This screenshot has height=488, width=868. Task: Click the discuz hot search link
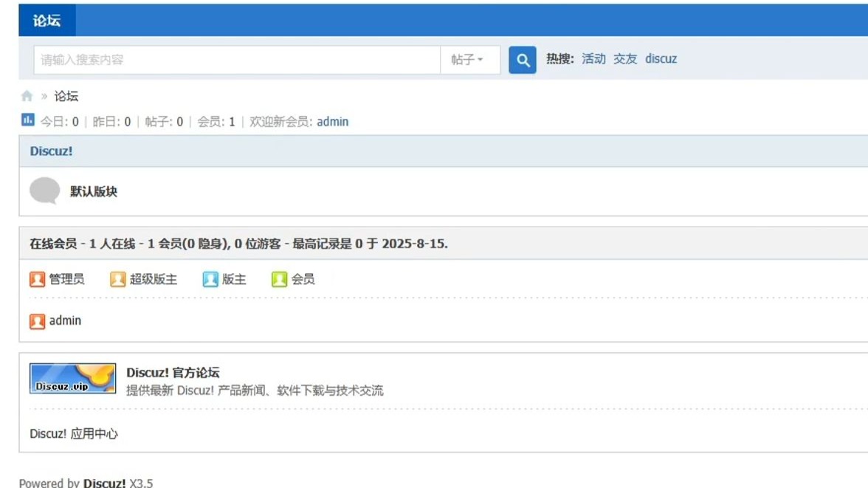pos(661,59)
